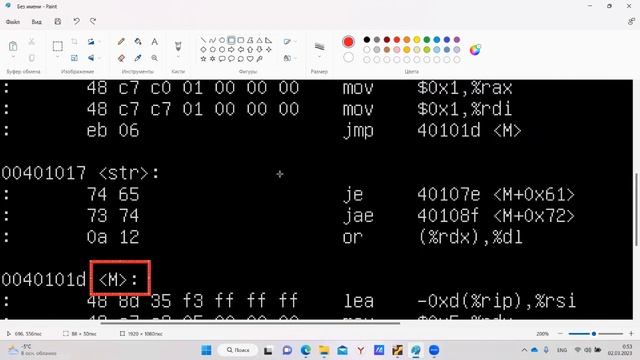Screen dimensions: 640x360
Task: Select the straight Line shape
Action: coord(203,40)
